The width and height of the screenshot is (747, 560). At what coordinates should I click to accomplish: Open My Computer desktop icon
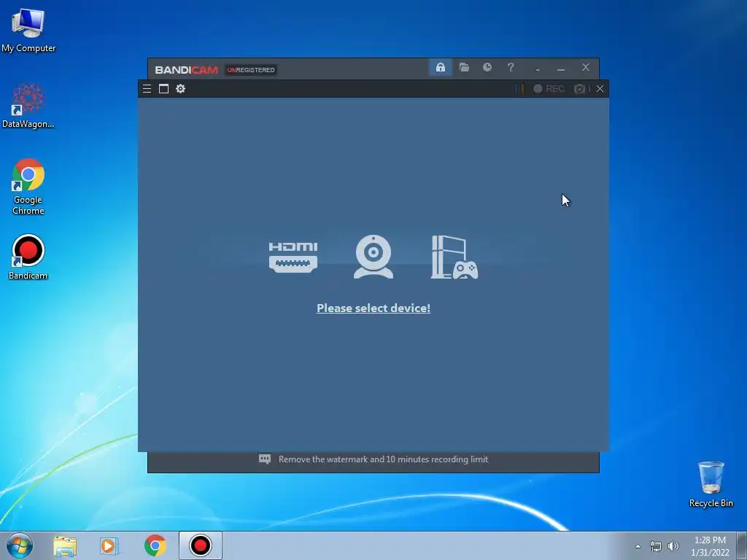(x=28, y=30)
